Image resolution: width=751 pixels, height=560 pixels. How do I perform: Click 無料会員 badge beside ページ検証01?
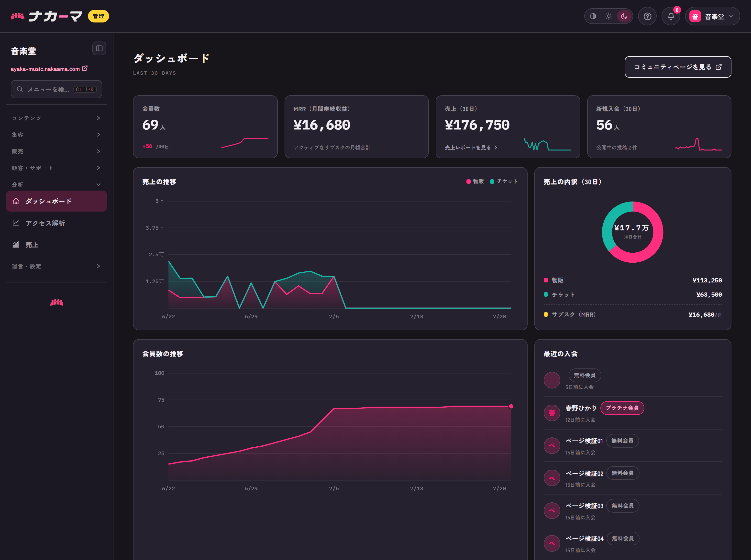[622, 441]
